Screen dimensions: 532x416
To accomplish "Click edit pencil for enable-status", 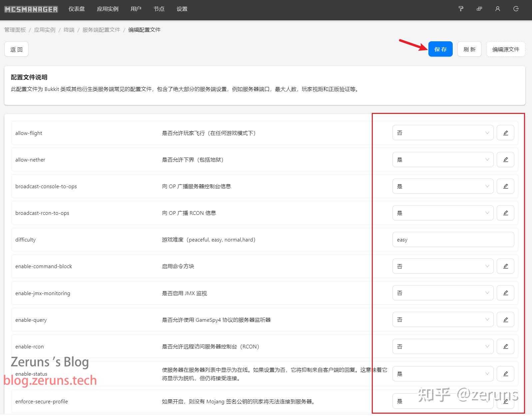I will pyautogui.click(x=505, y=374).
